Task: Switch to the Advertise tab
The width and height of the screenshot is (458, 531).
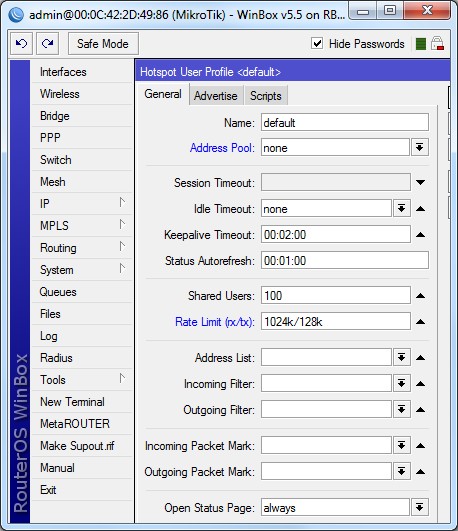Action: (x=216, y=96)
